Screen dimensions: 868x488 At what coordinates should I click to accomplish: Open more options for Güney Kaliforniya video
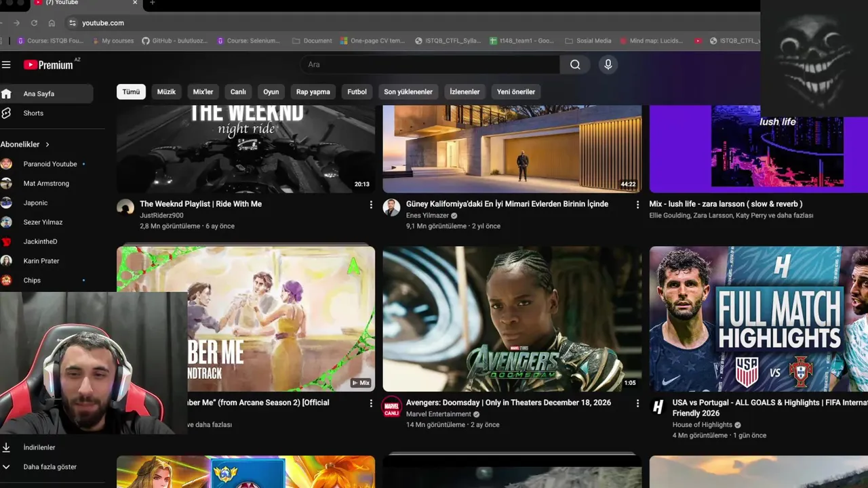[x=637, y=204]
